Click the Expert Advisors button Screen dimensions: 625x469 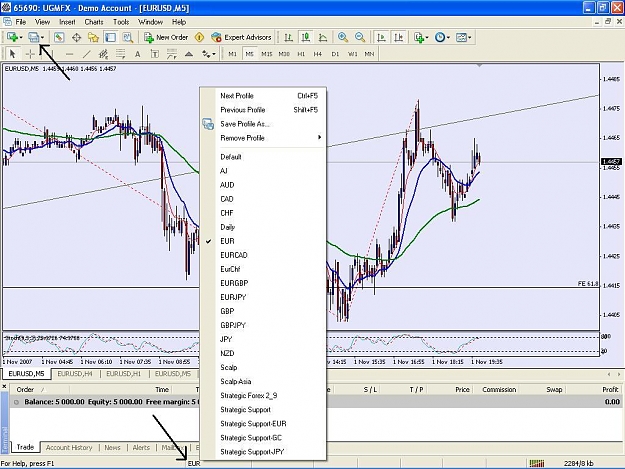[241, 37]
